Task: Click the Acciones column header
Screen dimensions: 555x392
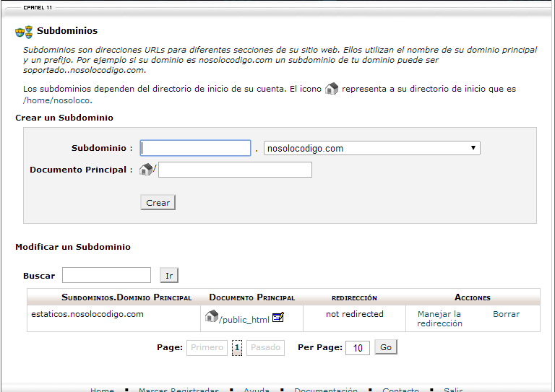Action: pos(473,297)
